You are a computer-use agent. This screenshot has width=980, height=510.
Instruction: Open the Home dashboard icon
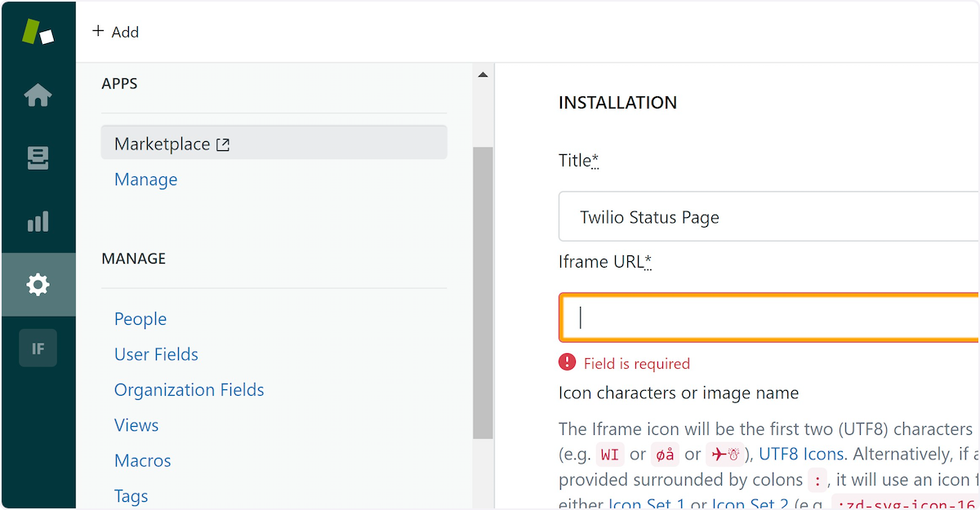[38, 95]
